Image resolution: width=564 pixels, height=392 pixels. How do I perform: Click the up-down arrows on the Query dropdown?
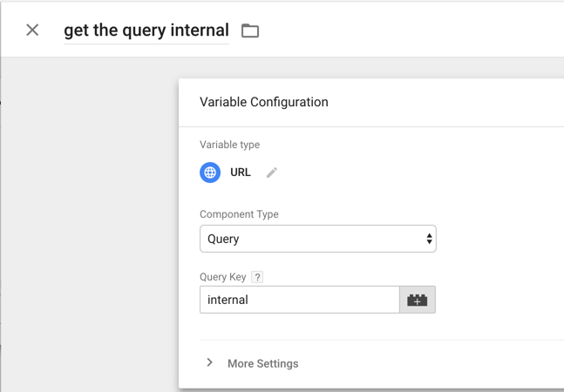[x=429, y=239]
